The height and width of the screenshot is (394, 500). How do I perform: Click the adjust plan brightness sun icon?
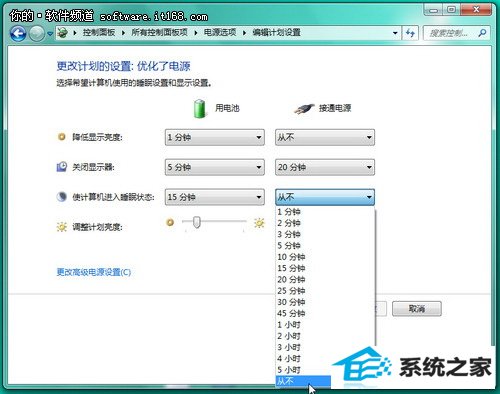(x=62, y=227)
